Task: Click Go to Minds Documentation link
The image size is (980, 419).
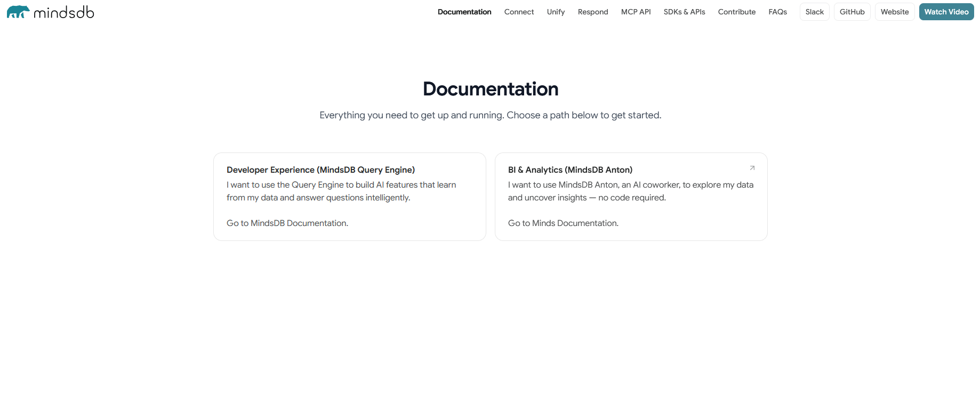Action: [x=563, y=223]
